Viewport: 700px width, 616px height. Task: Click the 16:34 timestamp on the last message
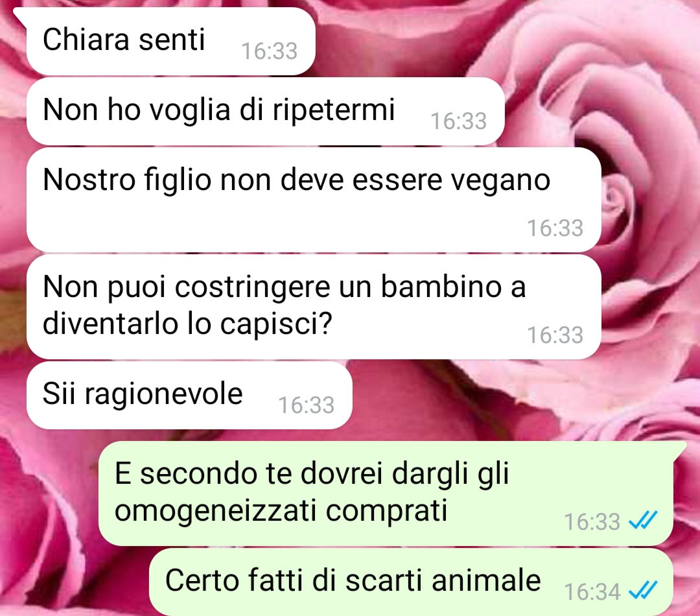click(592, 591)
